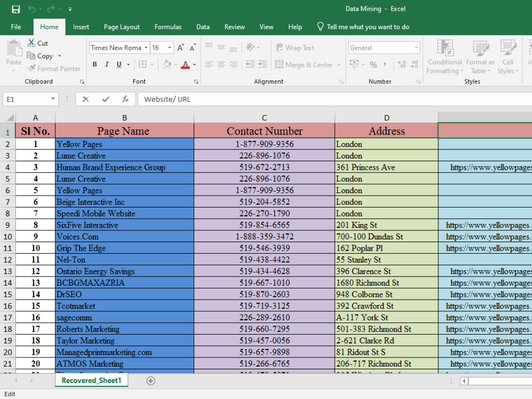The image size is (532, 399).
Task: Open Conditional Formatting menu
Action: 444,57
